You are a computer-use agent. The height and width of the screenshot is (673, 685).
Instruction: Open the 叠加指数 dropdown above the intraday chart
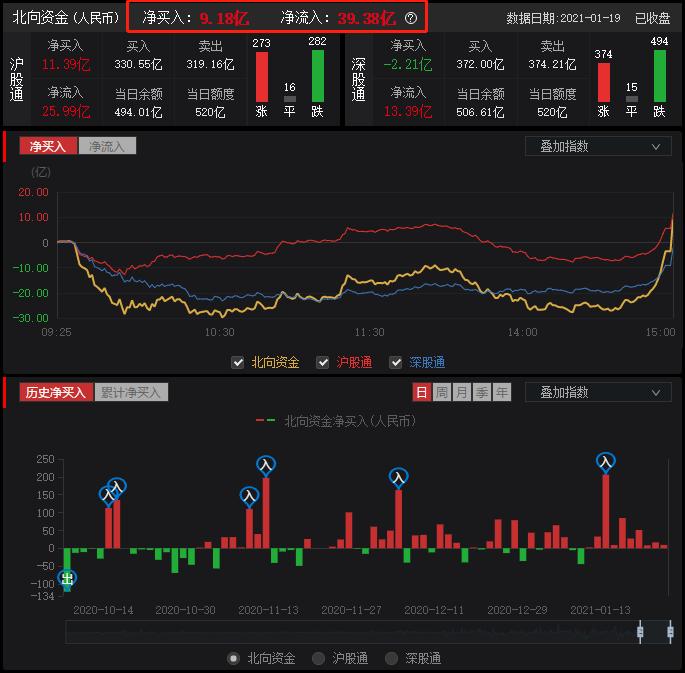click(598, 146)
